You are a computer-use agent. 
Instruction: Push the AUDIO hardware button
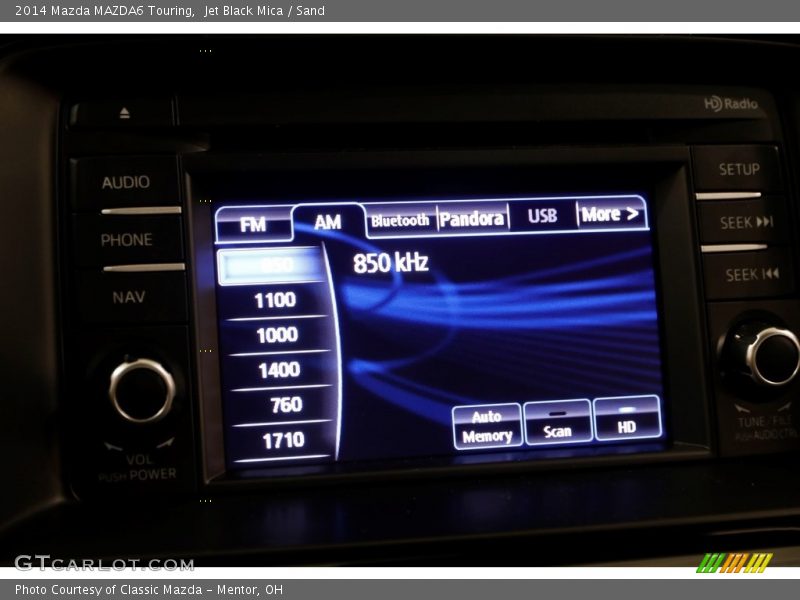126,182
